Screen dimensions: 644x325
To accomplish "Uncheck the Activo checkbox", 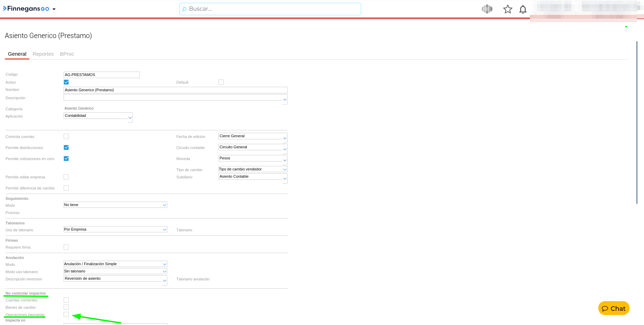I will point(66,82).
